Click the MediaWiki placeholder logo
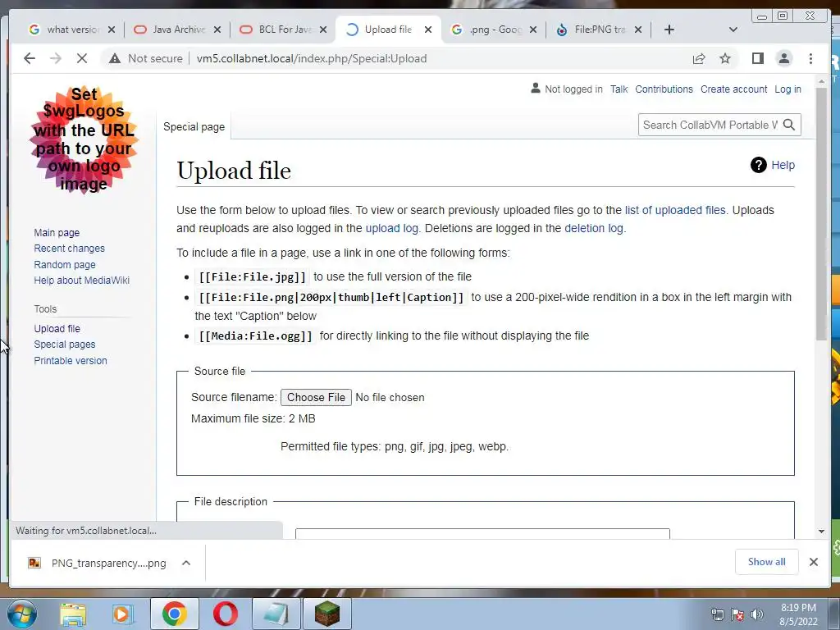This screenshot has width=840, height=630. pos(84,139)
